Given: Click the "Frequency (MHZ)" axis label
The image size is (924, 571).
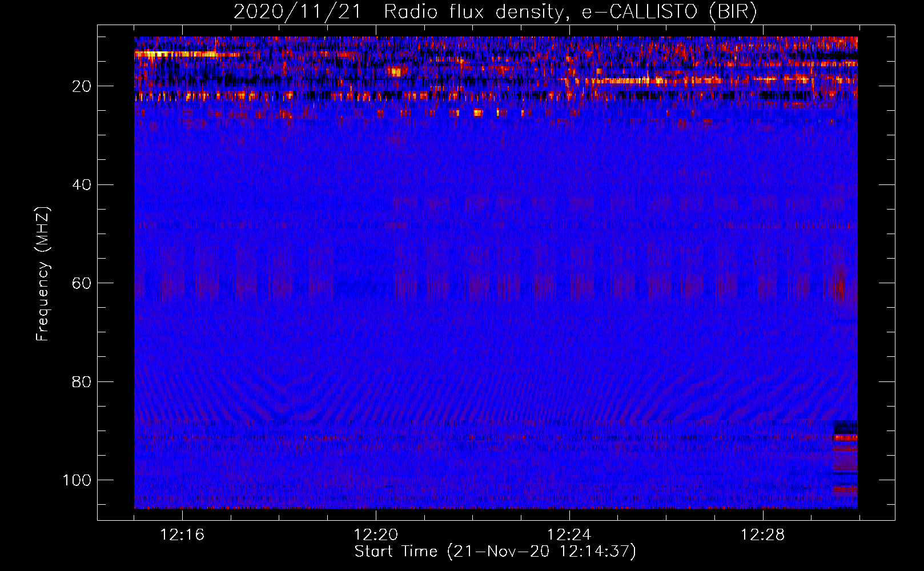Looking at the screenshot, I should pos(43,274).
